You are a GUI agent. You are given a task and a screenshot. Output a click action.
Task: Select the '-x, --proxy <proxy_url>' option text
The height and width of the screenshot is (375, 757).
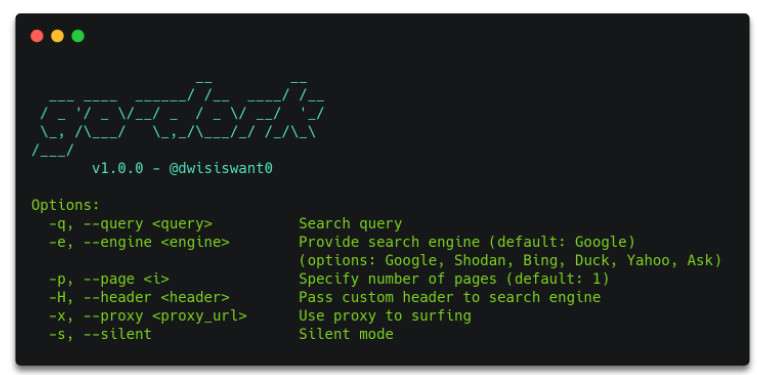click(148, 316)
